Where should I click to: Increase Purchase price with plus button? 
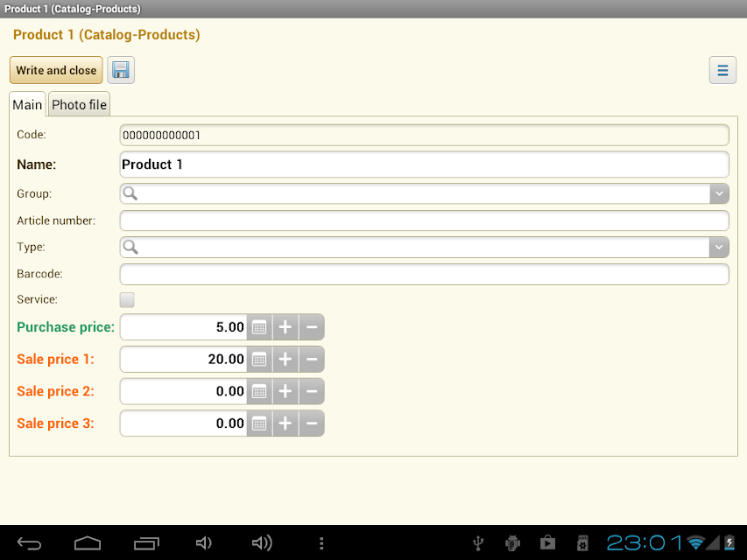[x=285, y=327]
